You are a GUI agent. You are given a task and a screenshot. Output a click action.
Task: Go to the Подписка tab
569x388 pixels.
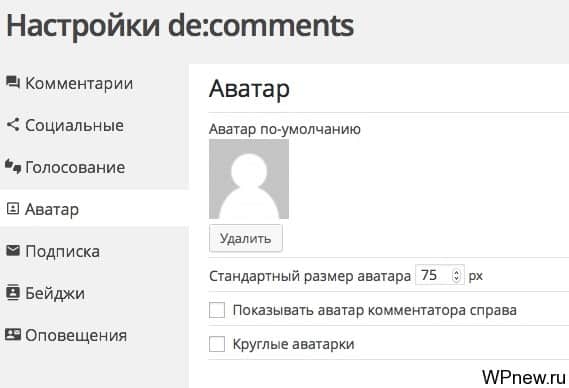(x=94, y=251)
